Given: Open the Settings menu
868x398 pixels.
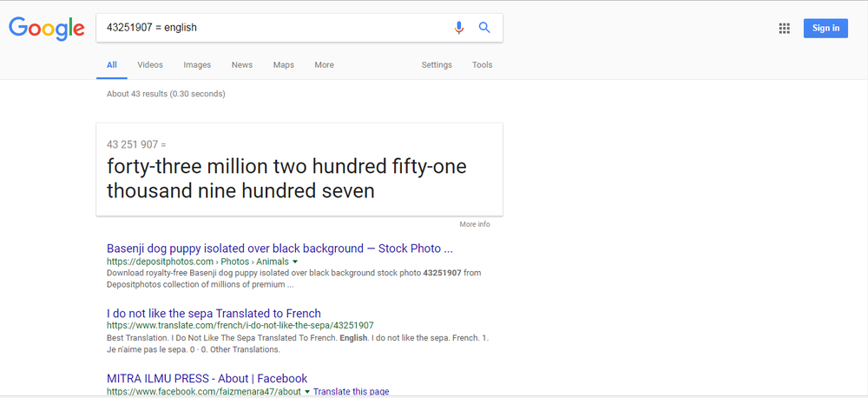Looking at the screenshot, I should tap(437, 65).
